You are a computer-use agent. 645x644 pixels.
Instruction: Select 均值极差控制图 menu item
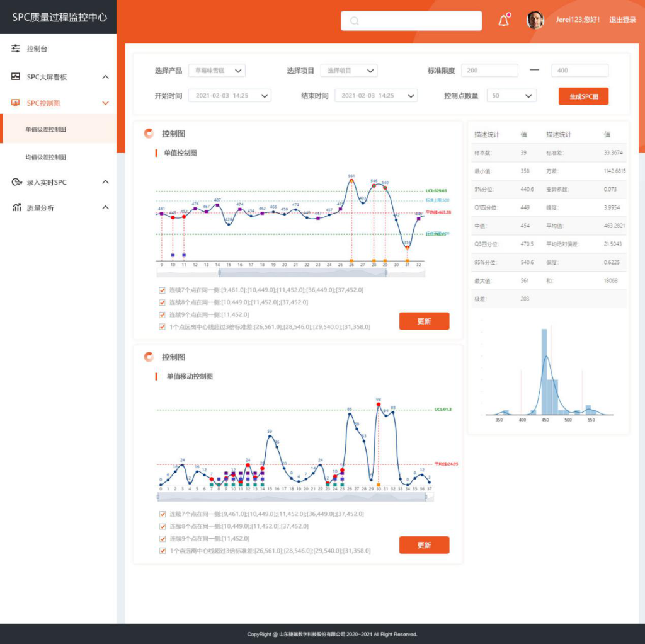[45, 157]
